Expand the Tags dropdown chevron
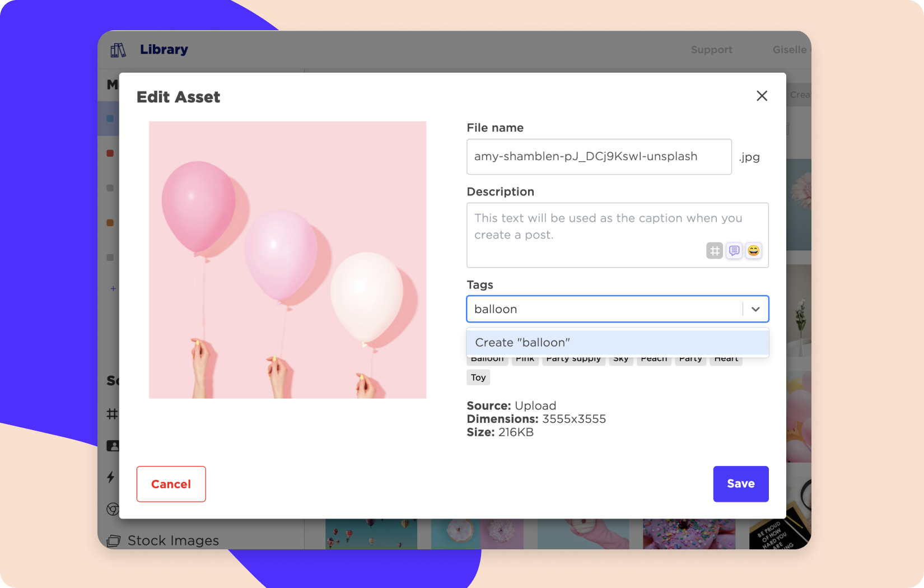 [755, 309]
